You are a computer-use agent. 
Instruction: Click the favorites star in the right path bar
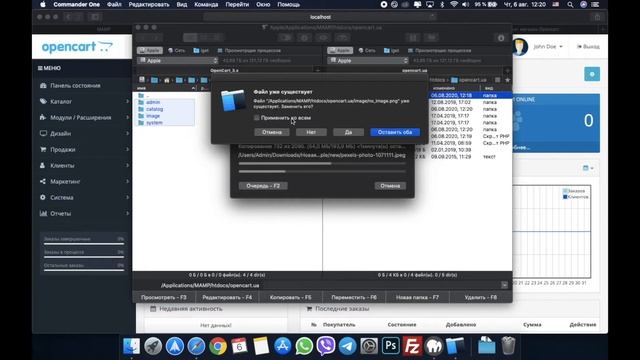click(x=507, y=80)
